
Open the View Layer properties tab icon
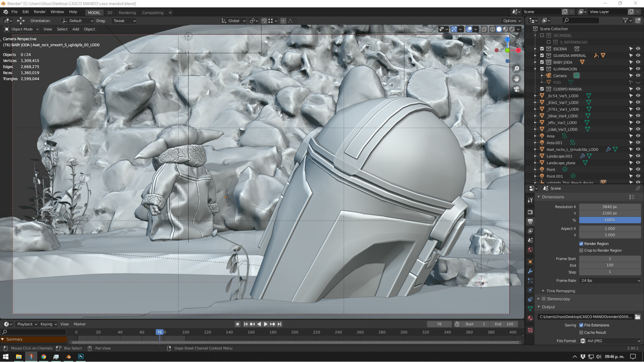(530, 231)
